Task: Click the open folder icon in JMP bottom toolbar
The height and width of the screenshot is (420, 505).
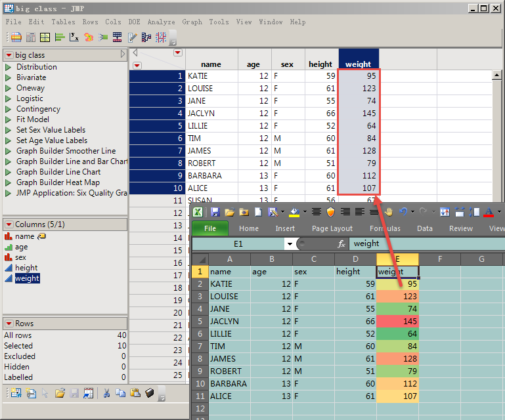Action: pyautogui.click(x=60, y=393)
